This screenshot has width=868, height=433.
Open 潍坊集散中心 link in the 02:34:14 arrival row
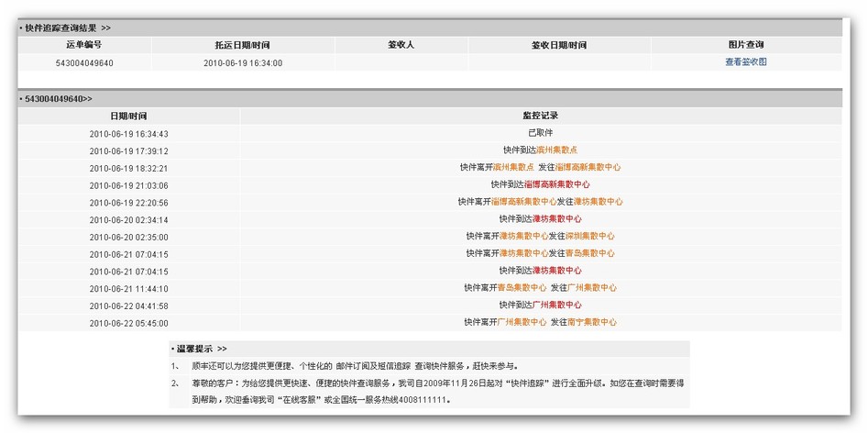click(x=556, y=219)
